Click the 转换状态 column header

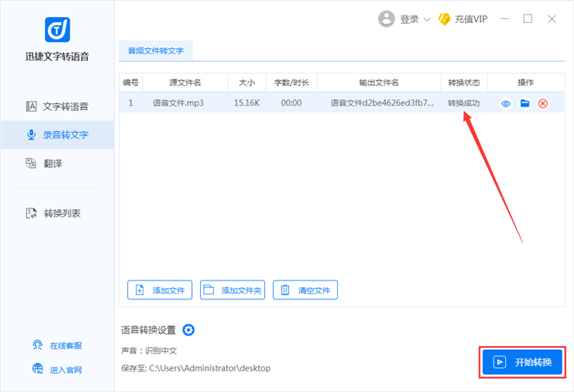point(464,83)
